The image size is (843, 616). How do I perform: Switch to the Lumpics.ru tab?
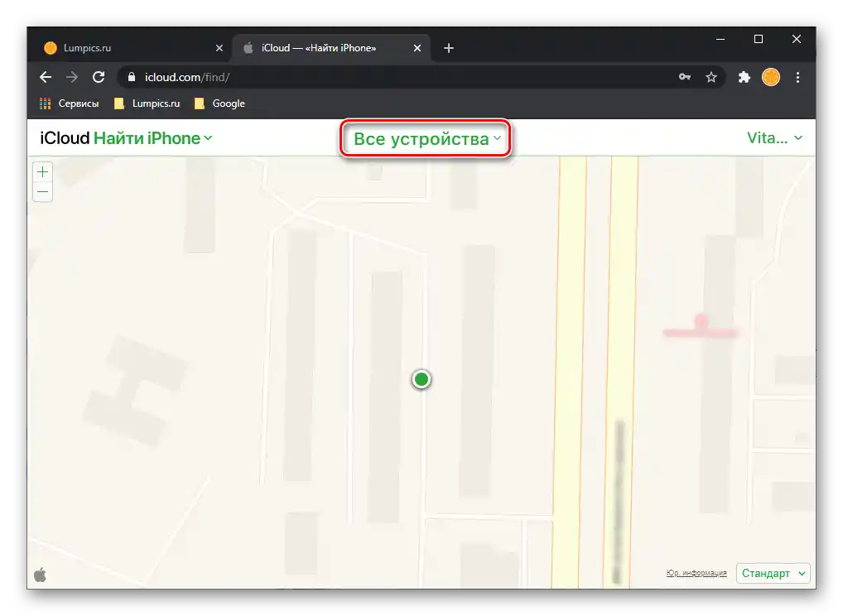132,48
